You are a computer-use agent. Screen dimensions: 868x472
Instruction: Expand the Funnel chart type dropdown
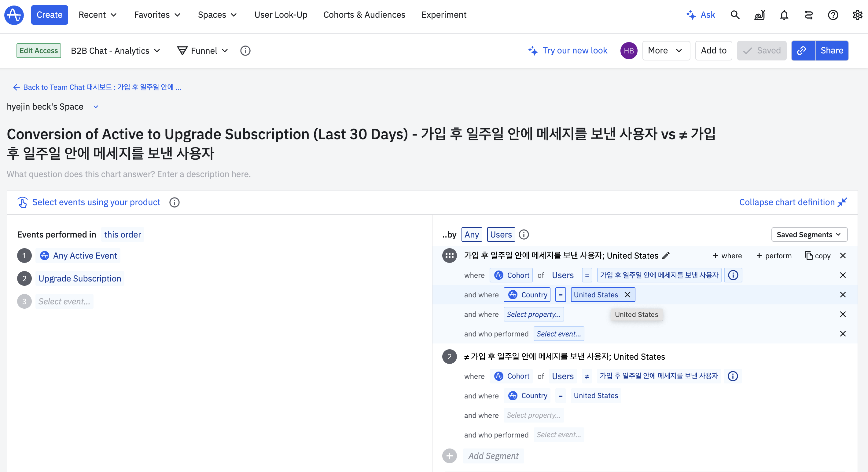[203, 50]
